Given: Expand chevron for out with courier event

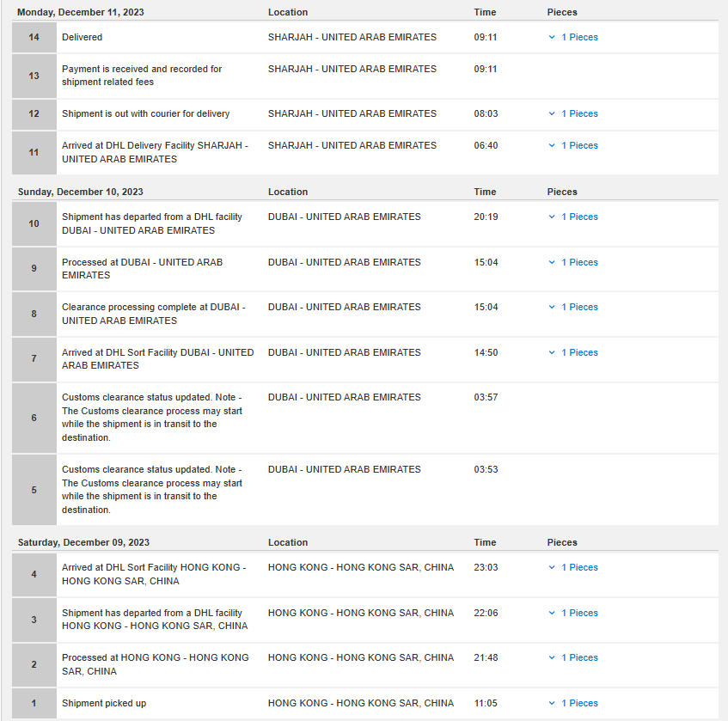Looking at the screenshot, I should click(x=552, y=113).
